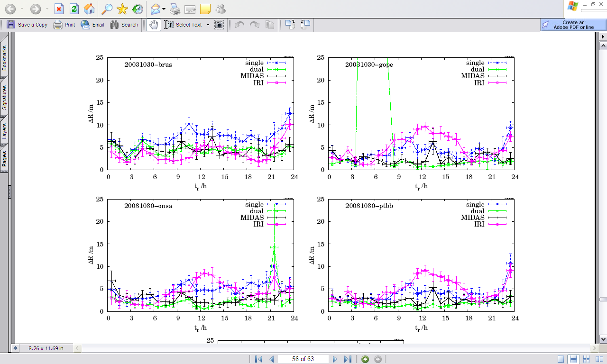Go to previous page arrow
607x364 pixels.
(272, 359)
